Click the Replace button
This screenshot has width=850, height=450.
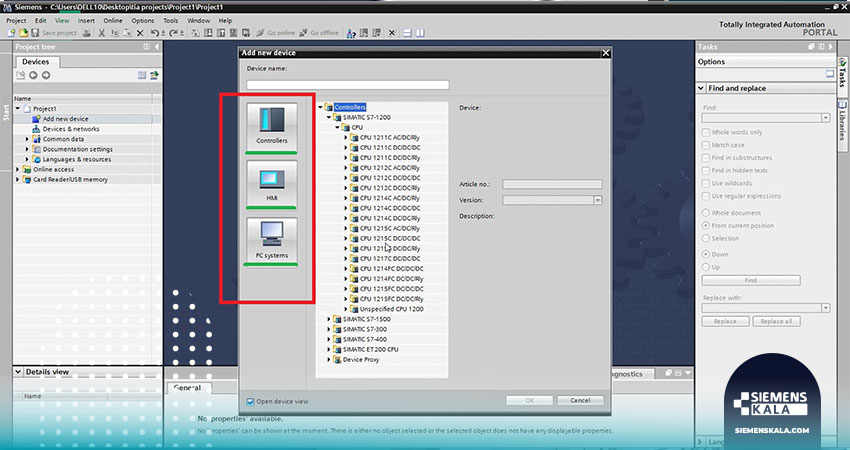(x=725, y=322)
